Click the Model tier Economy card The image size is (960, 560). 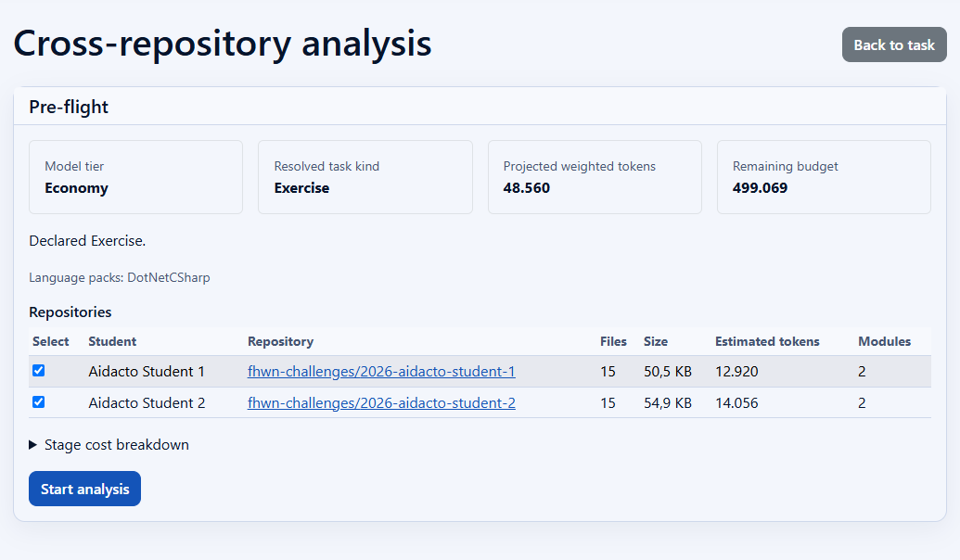136,177
